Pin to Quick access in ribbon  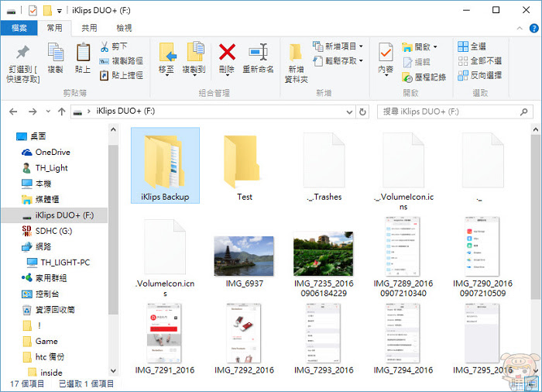pos(22,64)
